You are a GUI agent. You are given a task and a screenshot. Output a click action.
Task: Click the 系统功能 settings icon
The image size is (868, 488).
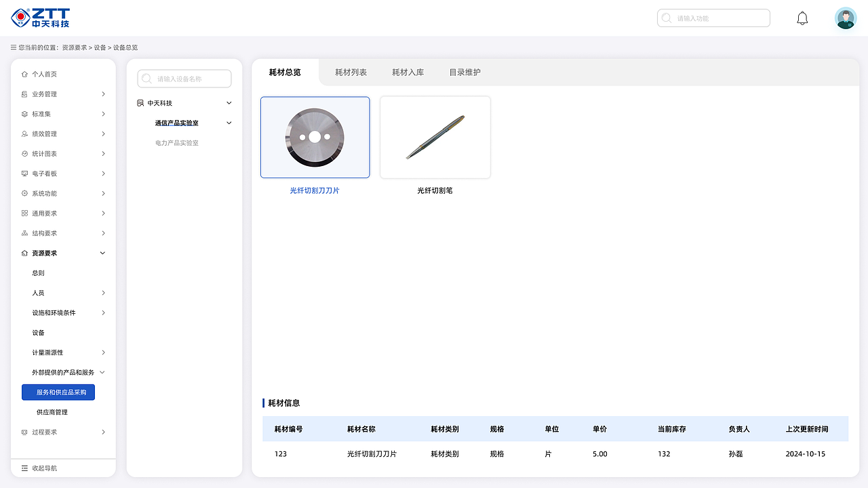click(25, 193)
